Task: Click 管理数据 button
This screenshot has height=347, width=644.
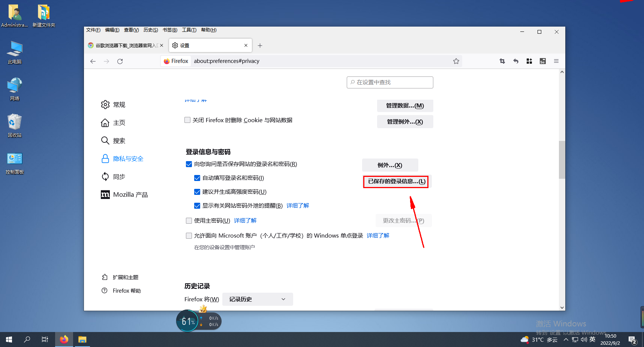Action: tap(405, 106)
